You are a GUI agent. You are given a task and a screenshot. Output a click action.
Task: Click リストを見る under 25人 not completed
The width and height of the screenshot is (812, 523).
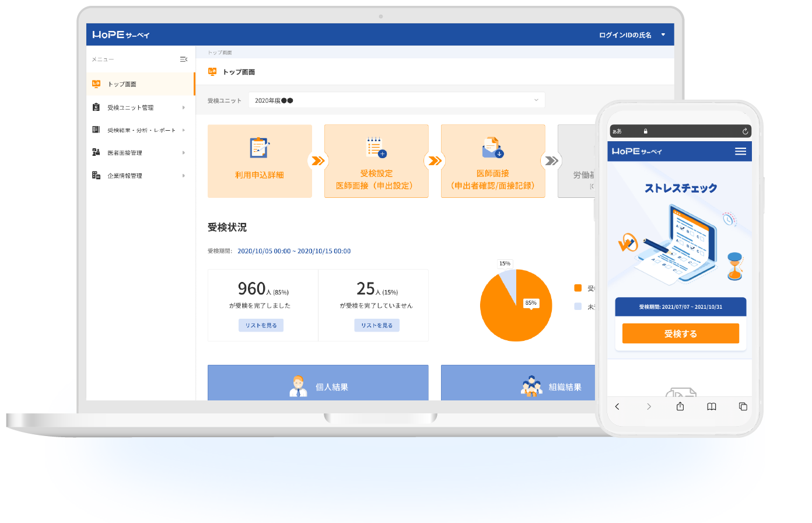(x=377, y=325)
